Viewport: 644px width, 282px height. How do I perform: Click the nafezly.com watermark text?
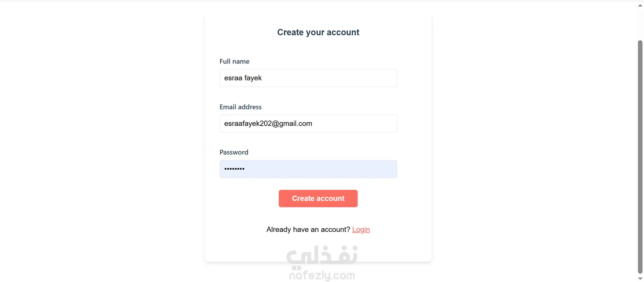coord(322,276)
